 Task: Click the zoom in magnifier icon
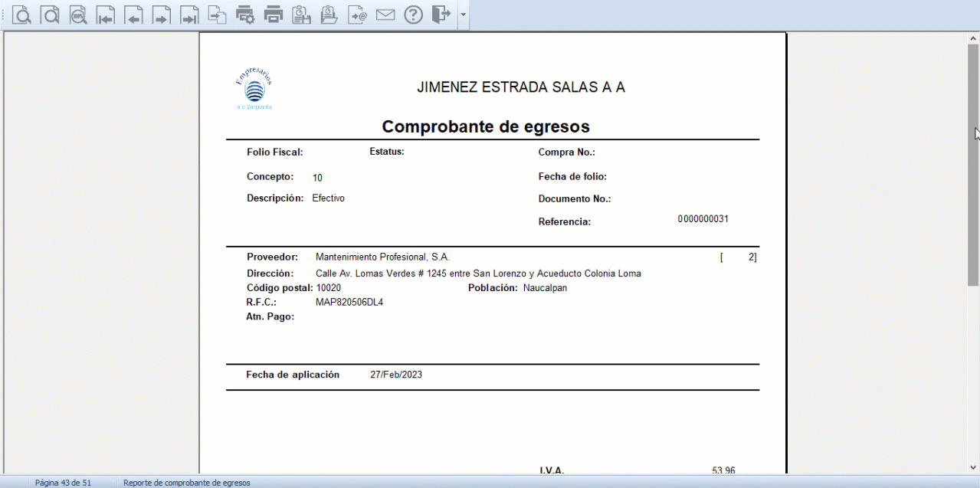(22, 15)
